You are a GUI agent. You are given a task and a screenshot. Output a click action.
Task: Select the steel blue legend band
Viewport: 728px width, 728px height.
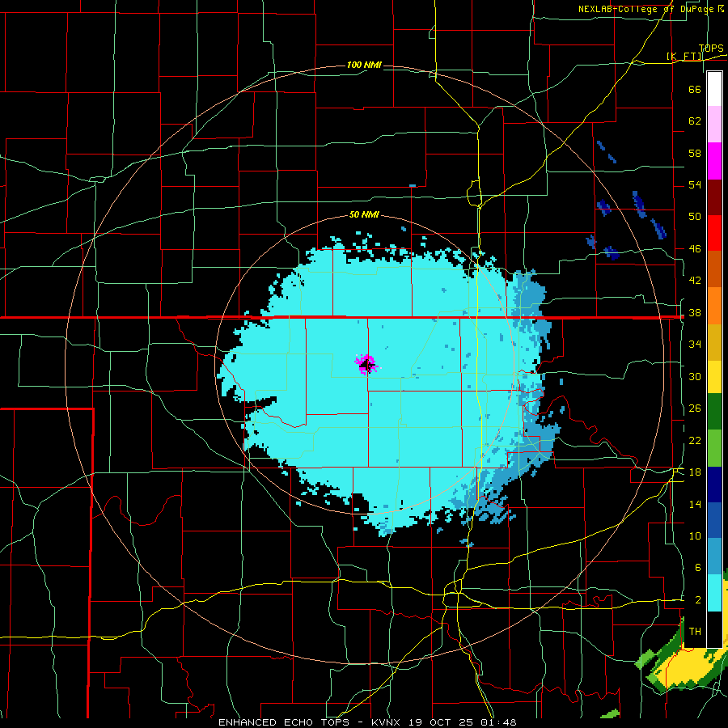point(714,557)
